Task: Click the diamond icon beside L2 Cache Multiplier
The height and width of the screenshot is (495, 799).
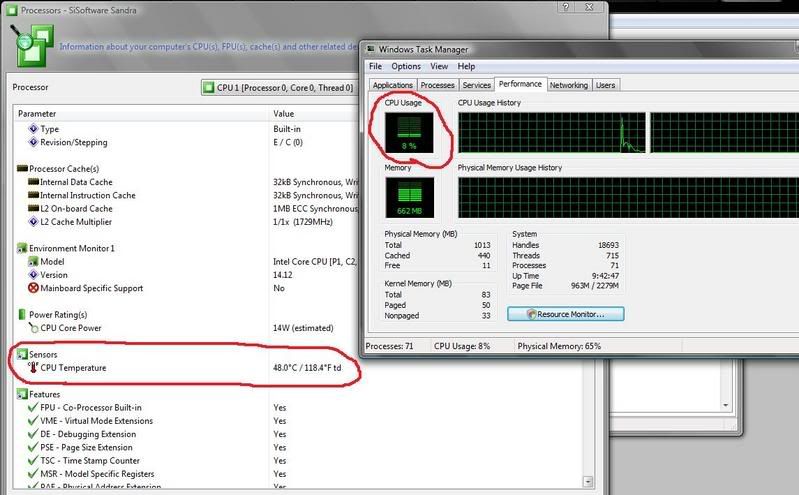Action: pyautogui.click(x=34, y=221)
